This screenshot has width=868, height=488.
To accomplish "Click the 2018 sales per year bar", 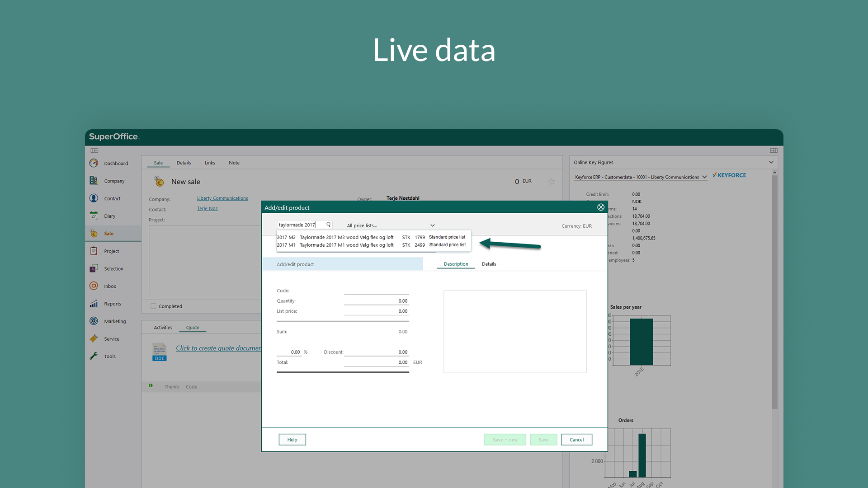I will point(641,342).
